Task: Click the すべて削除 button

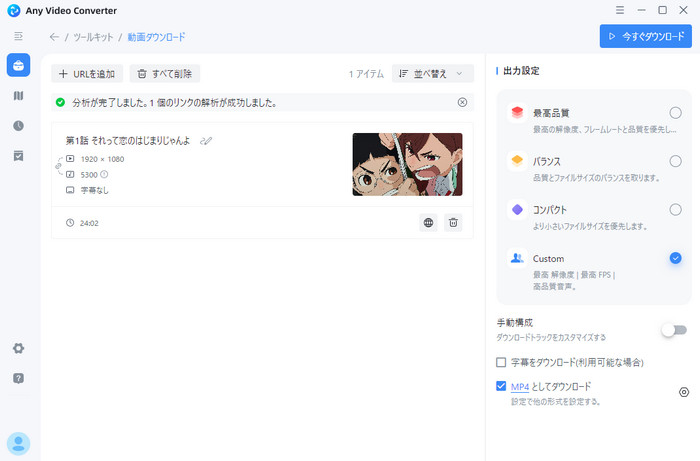Action: [x=165, y=74]
